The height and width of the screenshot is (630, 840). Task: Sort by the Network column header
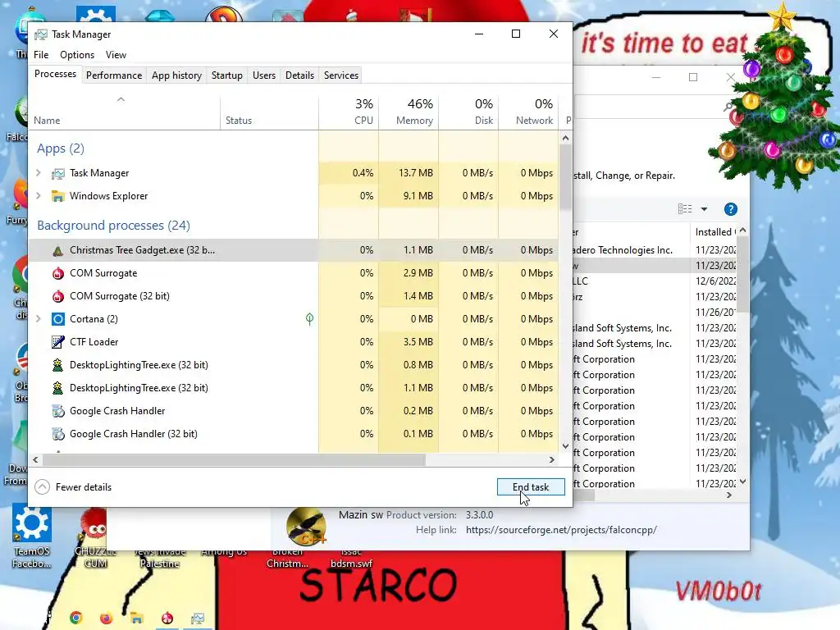point(529,112)
